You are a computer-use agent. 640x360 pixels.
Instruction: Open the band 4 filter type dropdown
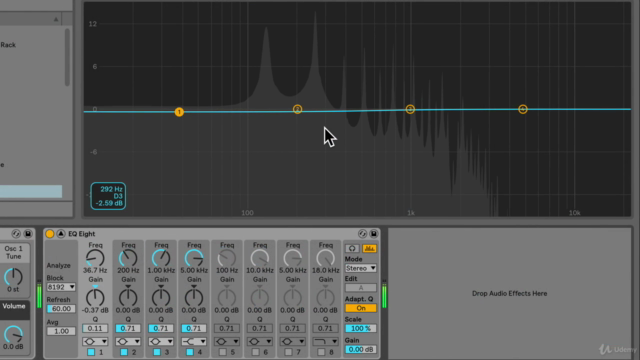[194, 341]
